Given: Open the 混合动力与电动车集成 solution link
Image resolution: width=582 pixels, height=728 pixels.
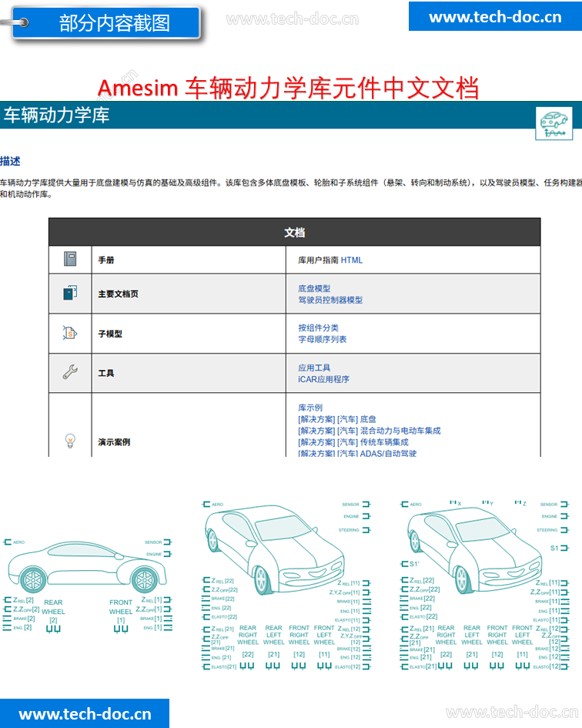Looking at the screenshot, I should click(x=369, y=431).
